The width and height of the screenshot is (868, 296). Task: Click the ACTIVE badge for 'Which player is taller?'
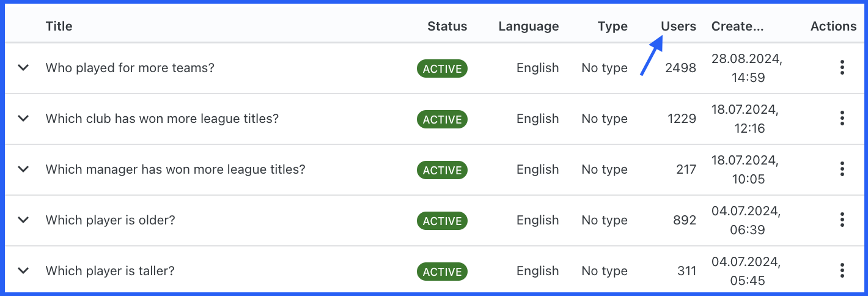[442, 272]
